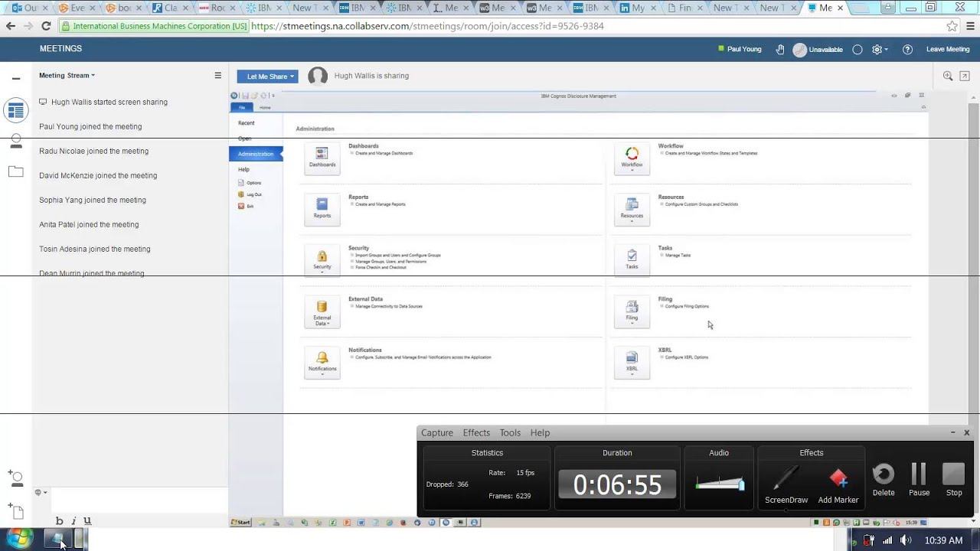Bookmark this page with the star icon

[952, 26]
